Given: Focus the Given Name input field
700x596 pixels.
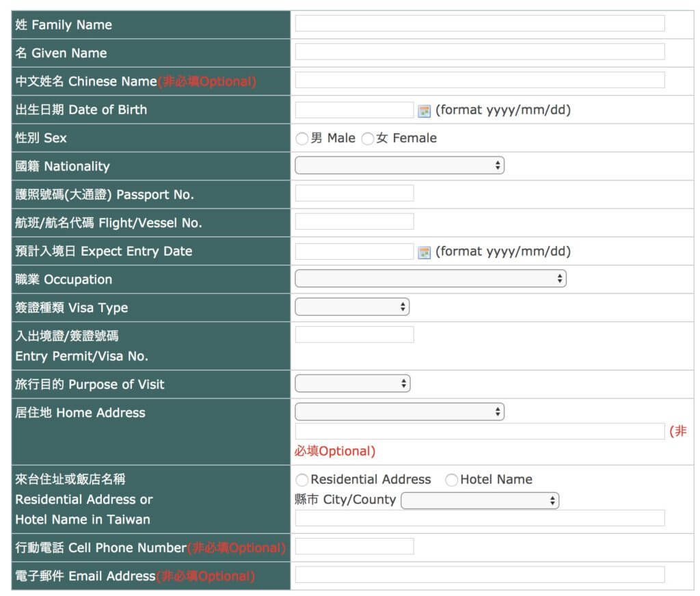Looking at the screenshot, I should click(x=479, y=52).
